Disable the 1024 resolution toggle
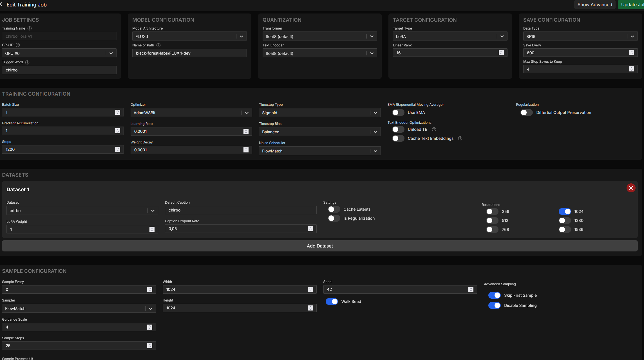 tap(565, 211)
